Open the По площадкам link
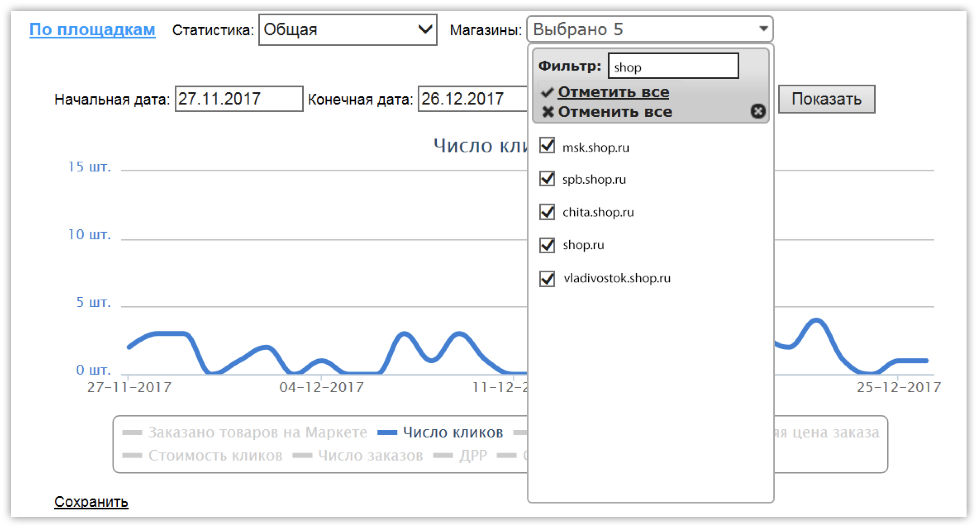980x528 pixels. point(92,29)
